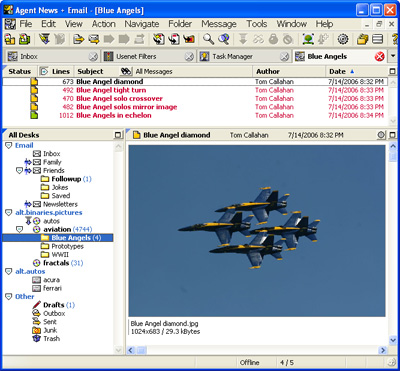Click the magnifying glass Find icon
Viewport: 400px width, 371px height.
[209, 39]
